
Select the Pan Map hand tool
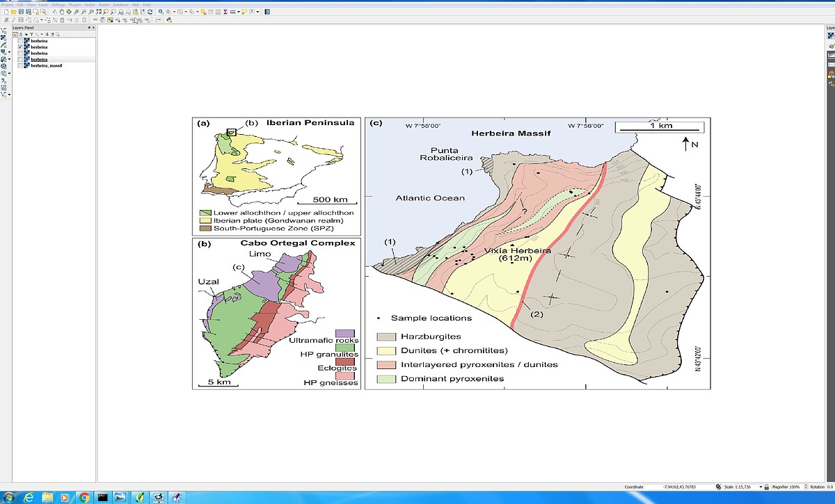(62, 12)
